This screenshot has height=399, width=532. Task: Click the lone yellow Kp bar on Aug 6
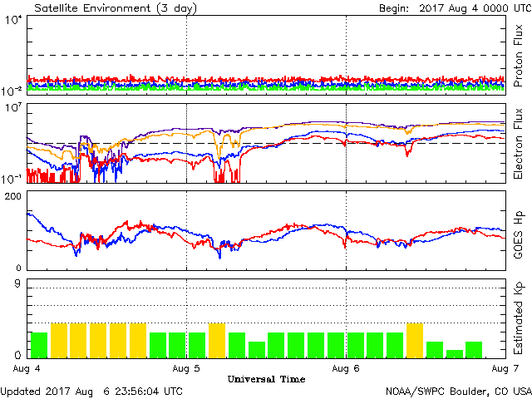pyautogui.click(x=415, y=341)
